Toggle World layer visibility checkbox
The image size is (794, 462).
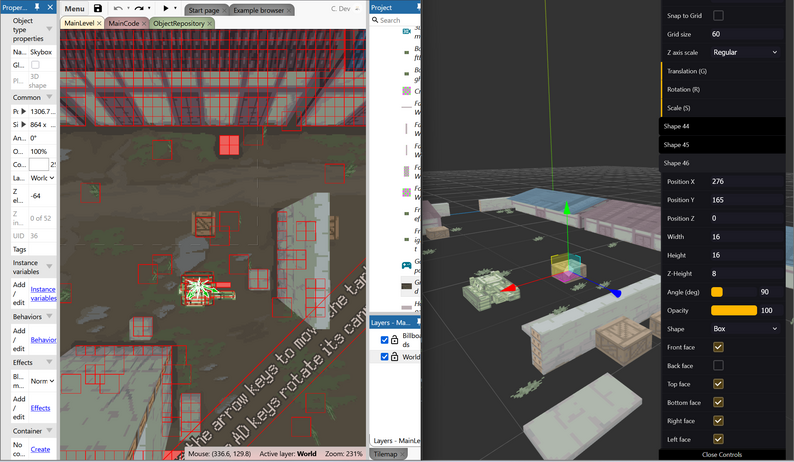[384, 357]
